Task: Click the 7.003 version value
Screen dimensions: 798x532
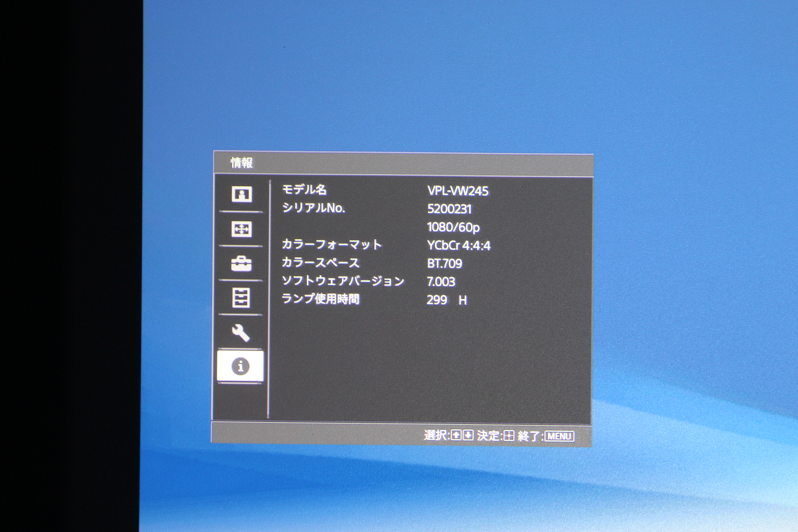Action: coord(441,282)
